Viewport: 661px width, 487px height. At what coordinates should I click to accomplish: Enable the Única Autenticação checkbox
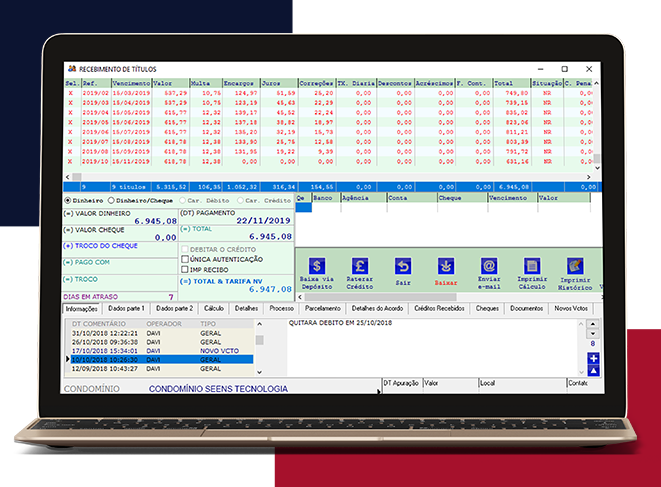[x=185, y=258]
